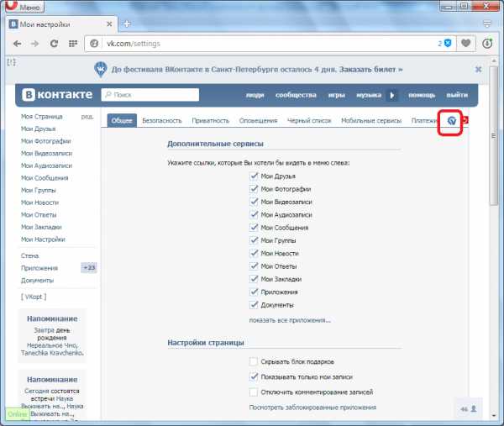Click the VK search field
Screen dimensions: 504x426
[x=150, y=95]
